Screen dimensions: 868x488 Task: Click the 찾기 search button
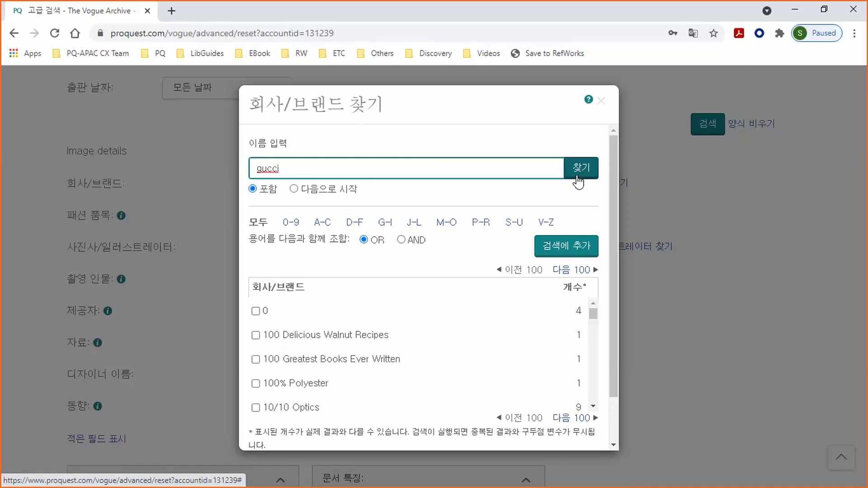coord(581,168)
